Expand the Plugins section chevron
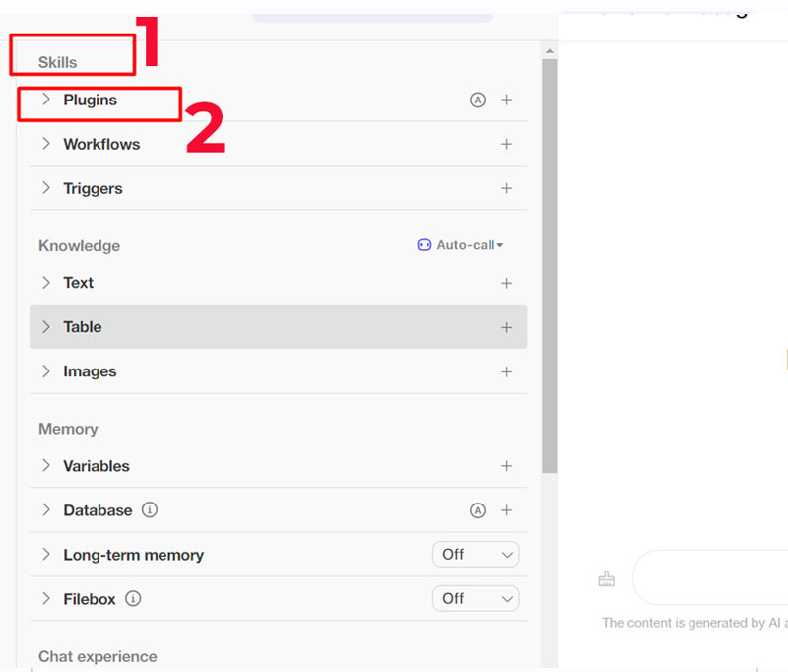788x672 pixels. [45, 100]
